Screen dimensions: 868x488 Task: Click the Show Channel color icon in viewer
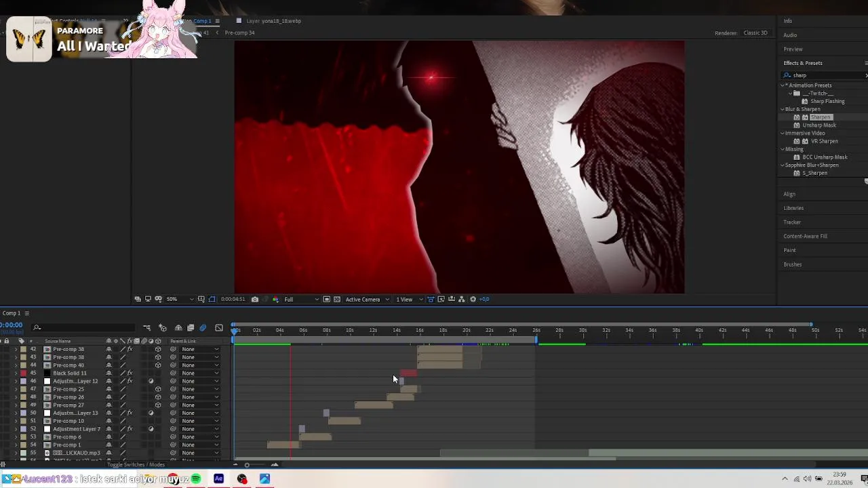click(x=275, y=299)
